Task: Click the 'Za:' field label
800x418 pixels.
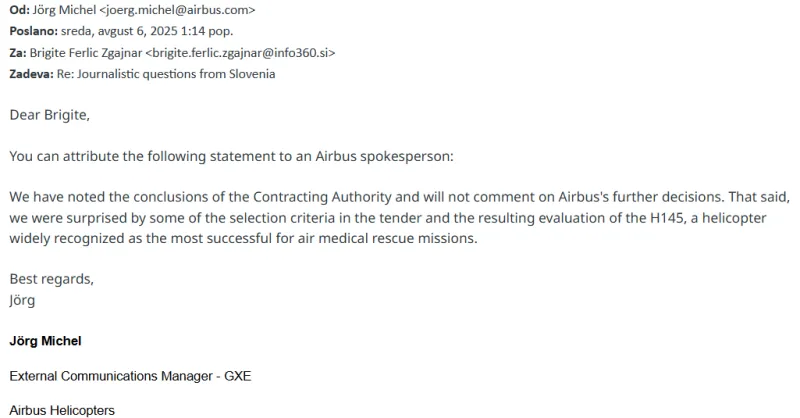Action: coord(18,53)
